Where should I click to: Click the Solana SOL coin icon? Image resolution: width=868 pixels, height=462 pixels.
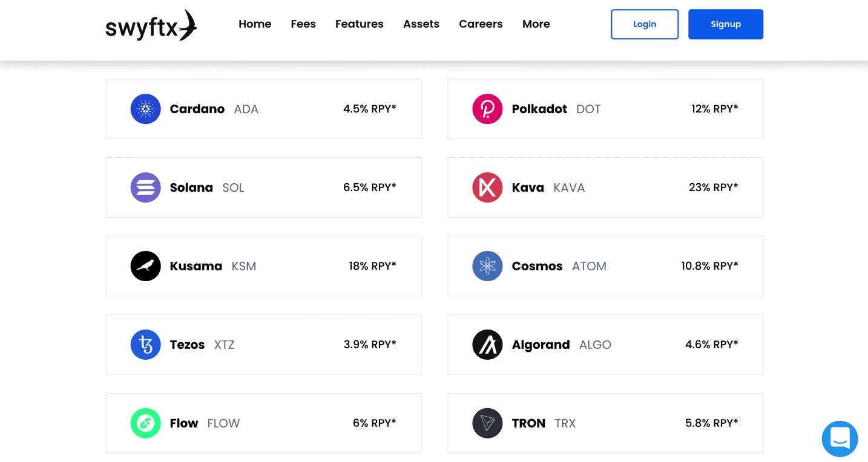pos(145,187)
